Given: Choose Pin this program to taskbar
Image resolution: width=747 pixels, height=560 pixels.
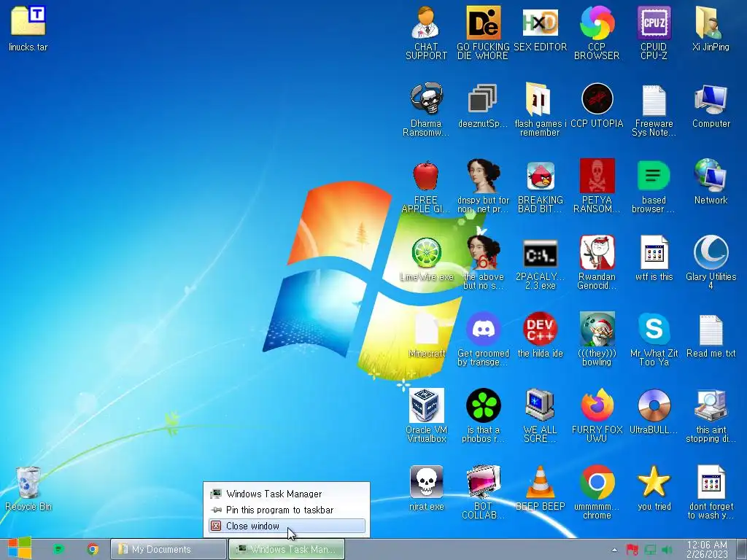Looking at the screenshot, I should 287,510.
